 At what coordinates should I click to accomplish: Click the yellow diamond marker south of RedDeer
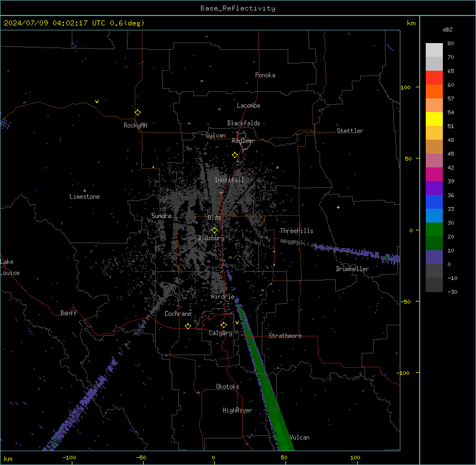235,155
